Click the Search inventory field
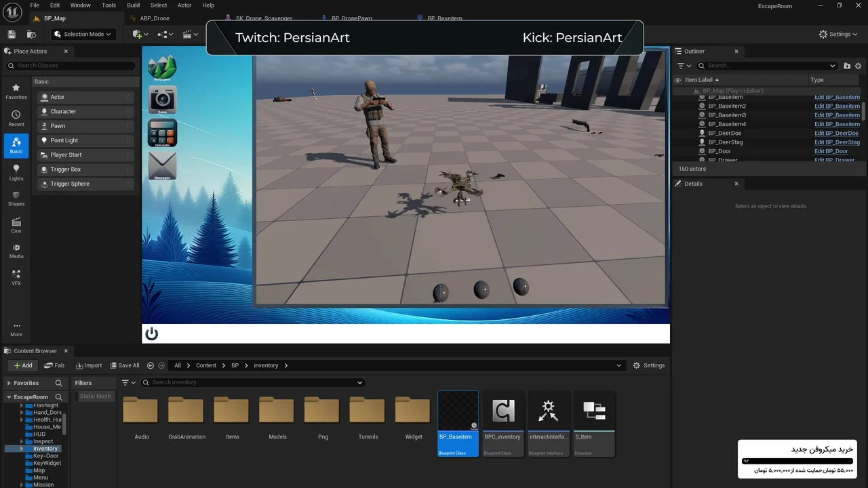868x488 pixels. pyautogui.click(x=252, y=382)
